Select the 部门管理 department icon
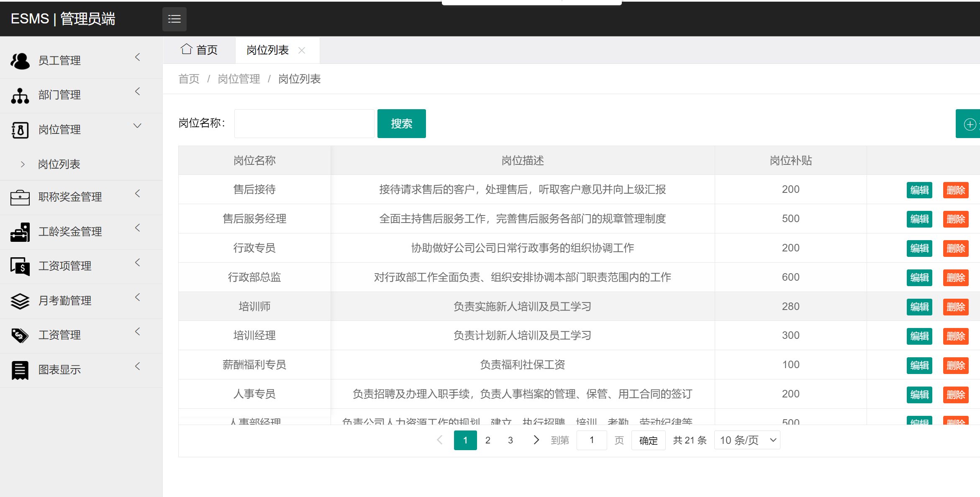 (20, 95)
